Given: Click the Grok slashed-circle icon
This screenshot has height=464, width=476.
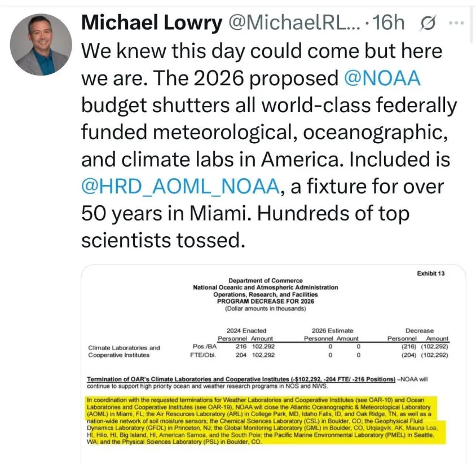Looking at the screenshot, I should click(428, 23).
